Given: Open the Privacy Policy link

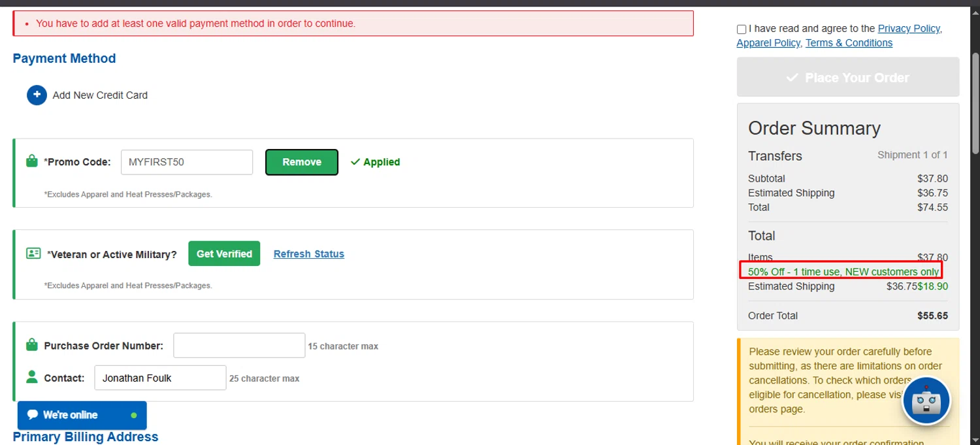Looking at the screenshot, I should pos(909,28).
